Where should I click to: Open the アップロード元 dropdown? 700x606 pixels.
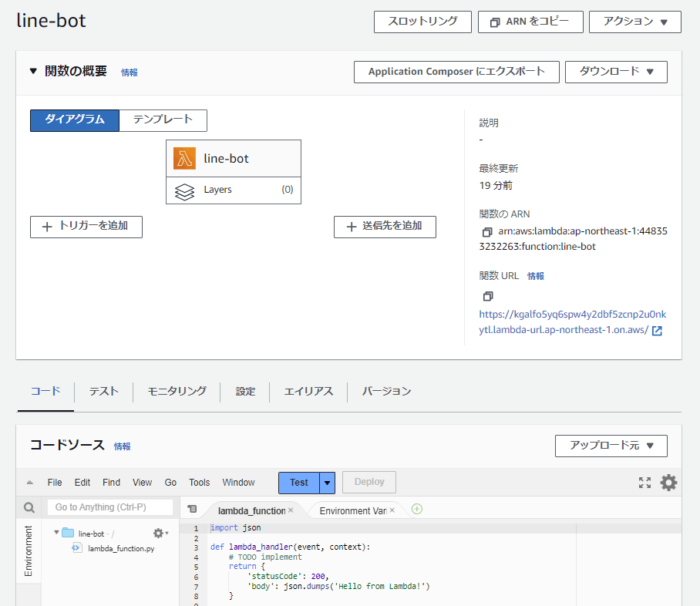[611, 446]
